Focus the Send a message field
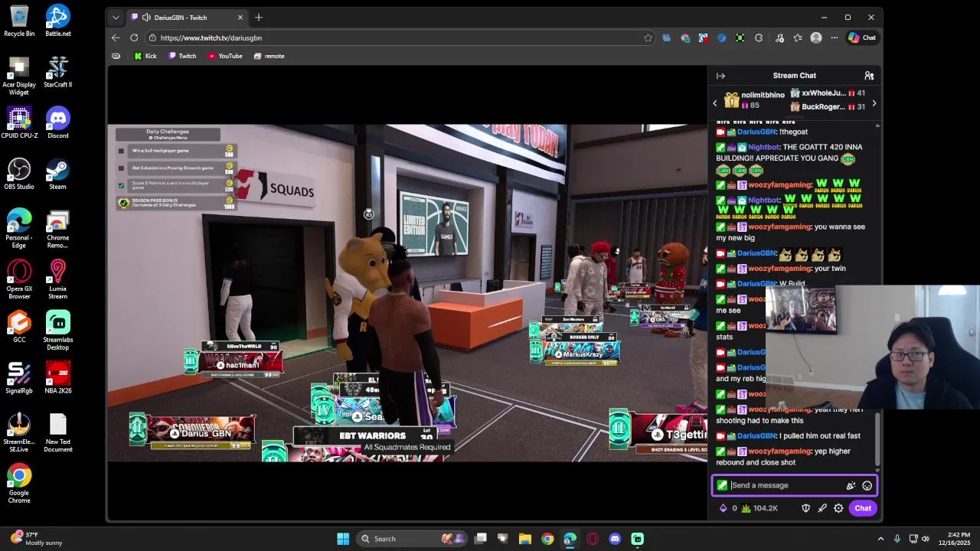The width and height of the screenshot is (980, 551). tap(786, 485)
